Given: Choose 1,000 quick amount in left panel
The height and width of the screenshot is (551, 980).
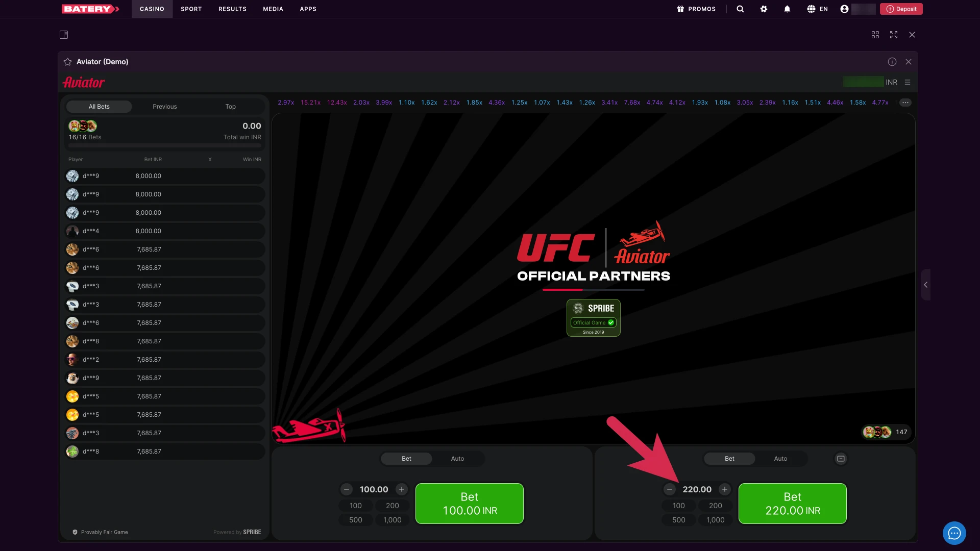Looking at the screenshot, I should pos(393,520).
